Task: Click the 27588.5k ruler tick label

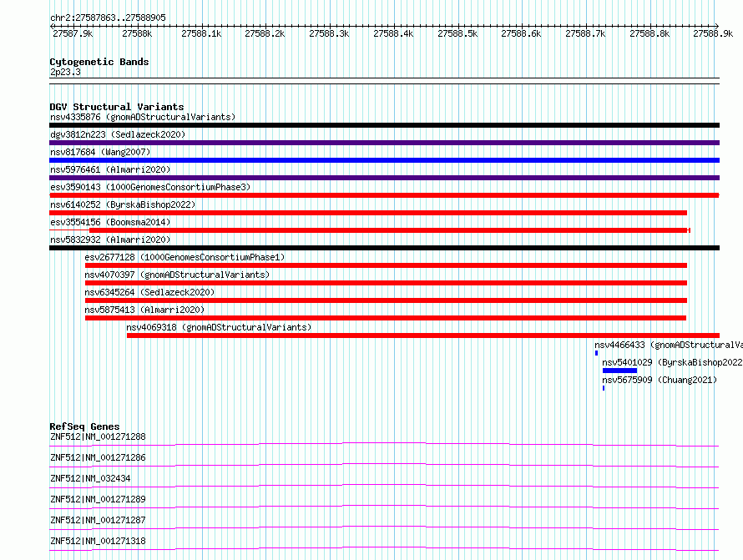Action: point(457,33)
